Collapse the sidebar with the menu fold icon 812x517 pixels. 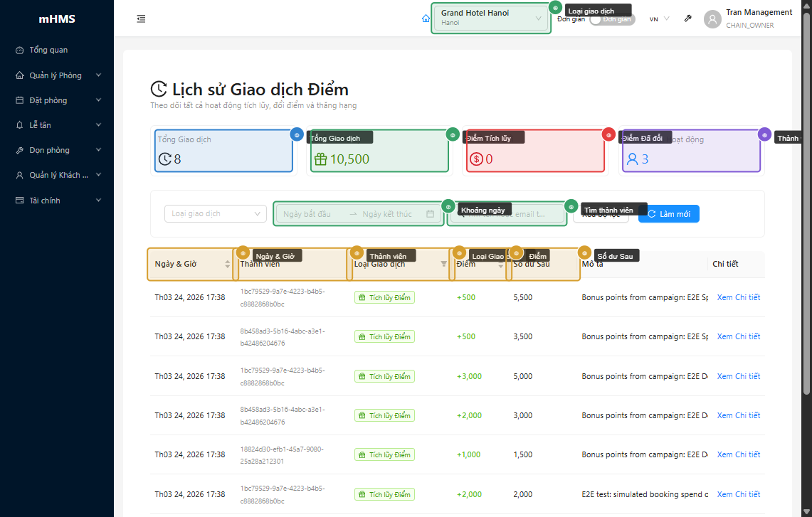(x=141, y=18)
